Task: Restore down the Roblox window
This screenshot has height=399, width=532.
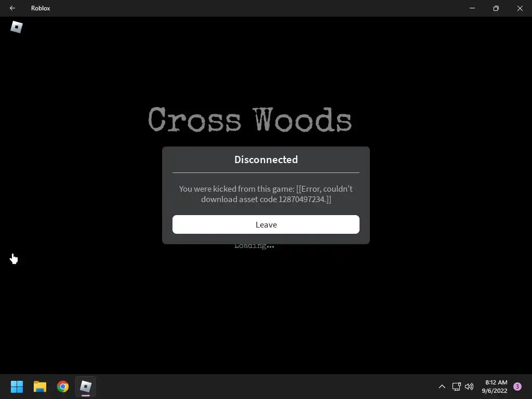Action: click(x=496, y=8)
